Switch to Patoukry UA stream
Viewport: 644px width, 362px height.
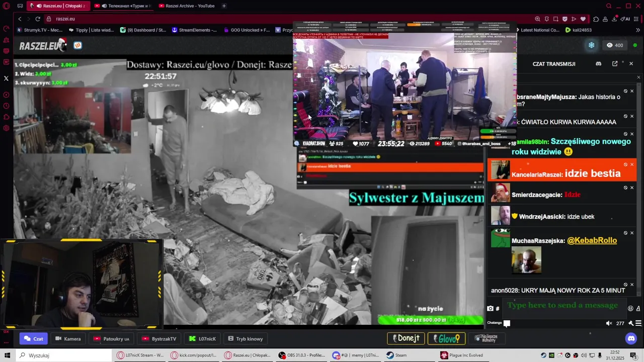[x=111, y=339]
